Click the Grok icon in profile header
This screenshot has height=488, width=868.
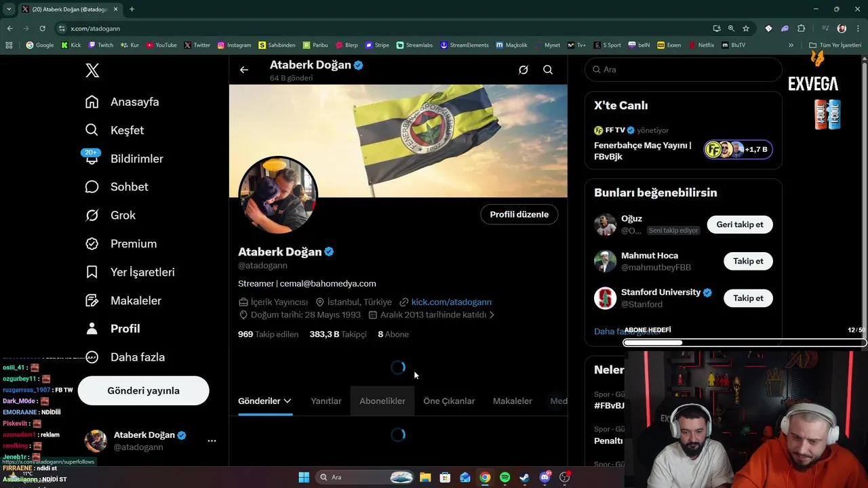coord(524,70)
